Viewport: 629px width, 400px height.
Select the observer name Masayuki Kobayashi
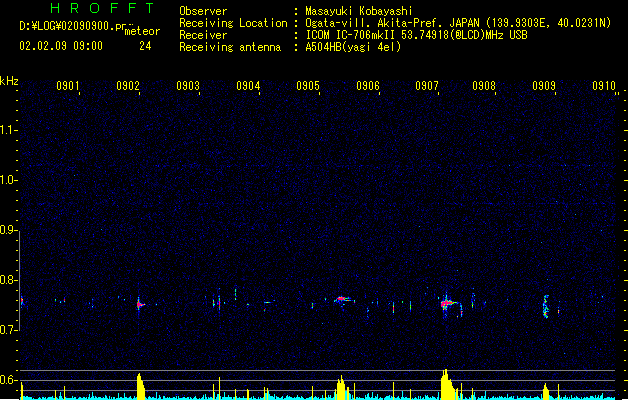click(359, 11)
